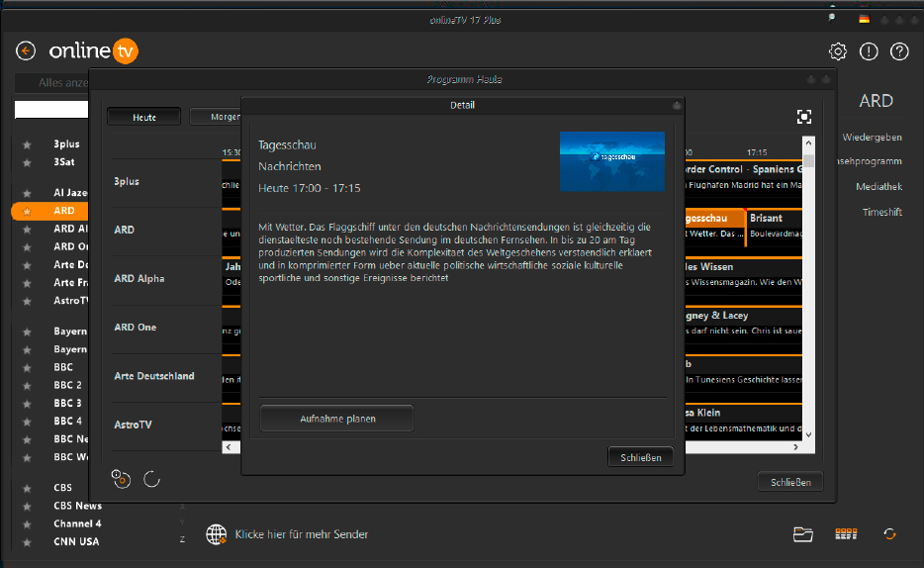Viewport: 924px width, 568px height.
Task: Refresh the program guide with circular arrow
Action: tap(152, 479)
